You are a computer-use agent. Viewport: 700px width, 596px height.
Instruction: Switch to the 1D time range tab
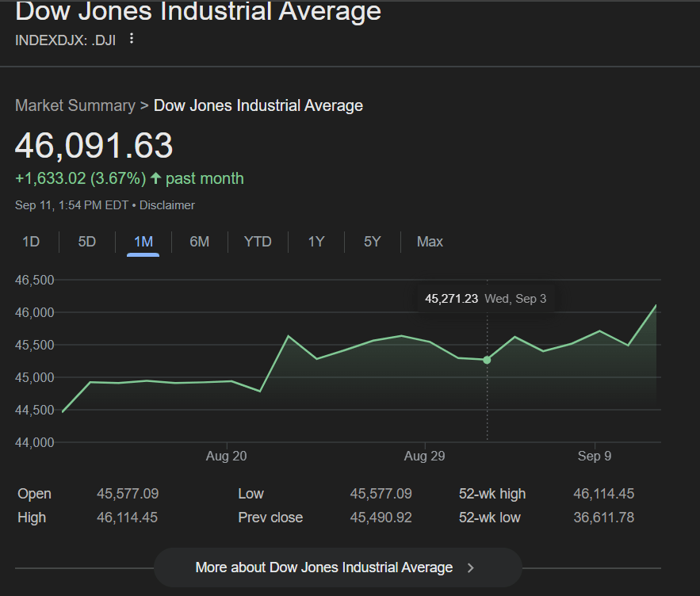coord(31,242)
